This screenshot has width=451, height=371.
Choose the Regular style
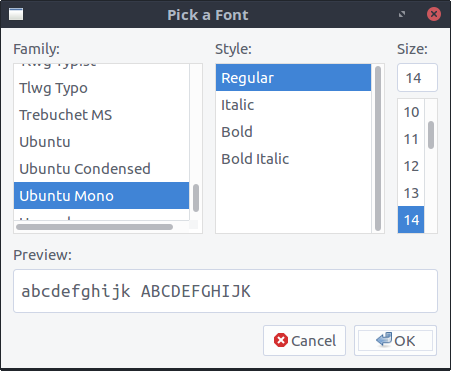coord(293,78)
